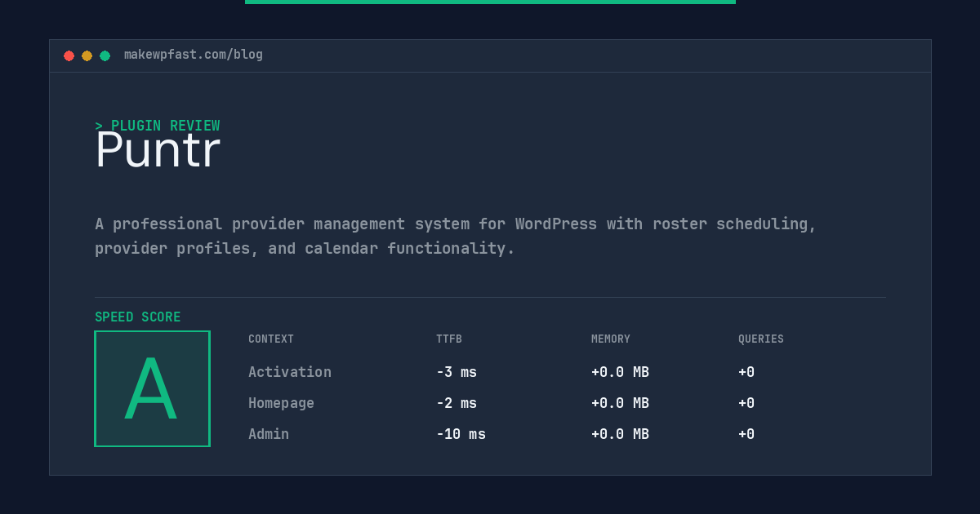Click the makewpfast.com/blog address text
The height and width of the screenshot is (514, 980).
194,55
